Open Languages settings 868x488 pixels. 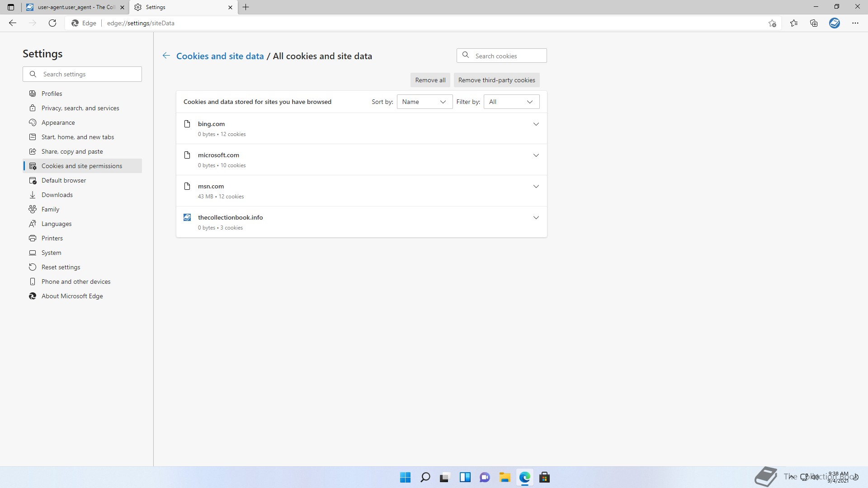[82, 224]
